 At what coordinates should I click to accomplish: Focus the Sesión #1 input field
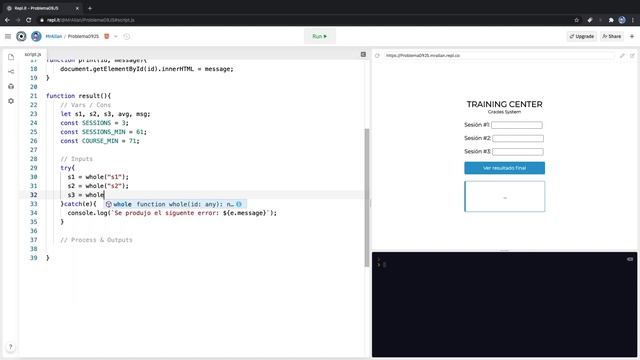coord(517,125)
